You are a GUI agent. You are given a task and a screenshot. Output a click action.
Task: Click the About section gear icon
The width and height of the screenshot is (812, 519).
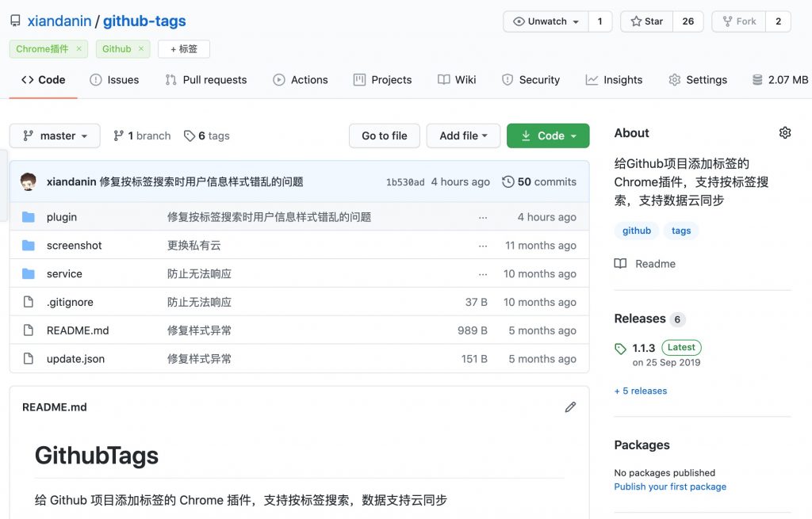click(x=784, y=133)
